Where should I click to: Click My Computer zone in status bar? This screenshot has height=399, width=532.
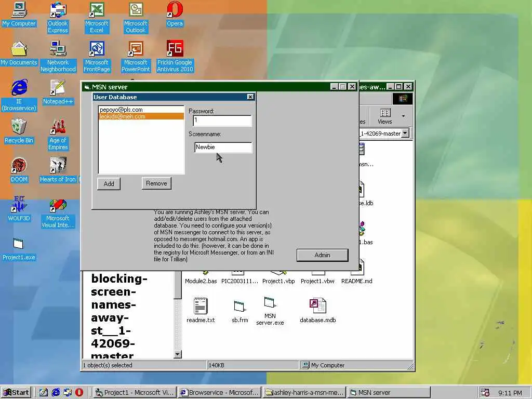[355, 365]
